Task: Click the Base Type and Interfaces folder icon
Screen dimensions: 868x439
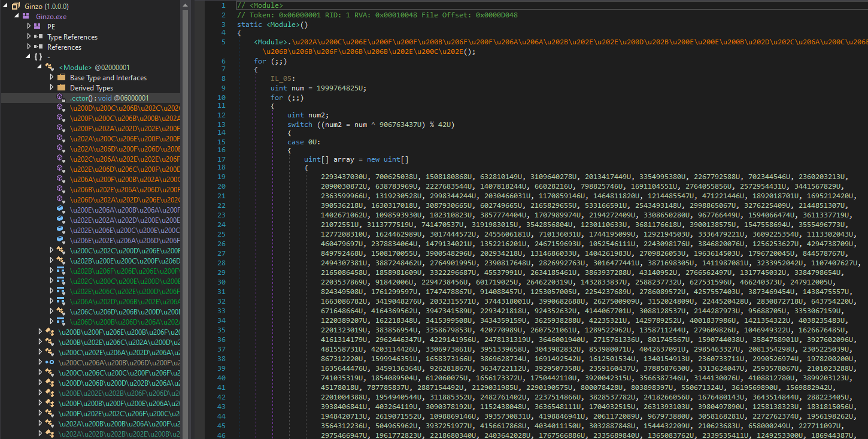Action: point(60,77)
